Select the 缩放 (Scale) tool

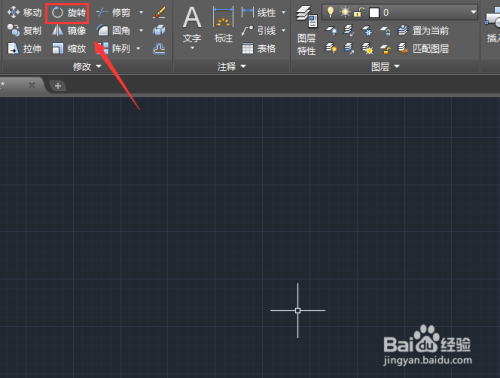pyautogui.click(x=69, y=49)
